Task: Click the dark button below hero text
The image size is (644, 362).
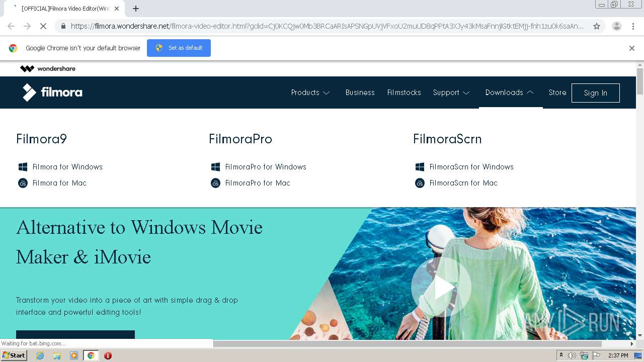Action: point(75,335)
